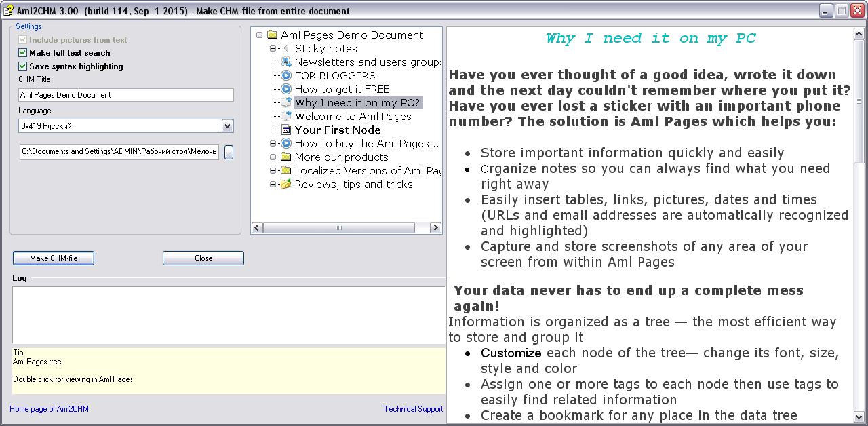This screenshot has width=868, height=426.
Task: Expand the More our products node
Action: coord(273,157)
